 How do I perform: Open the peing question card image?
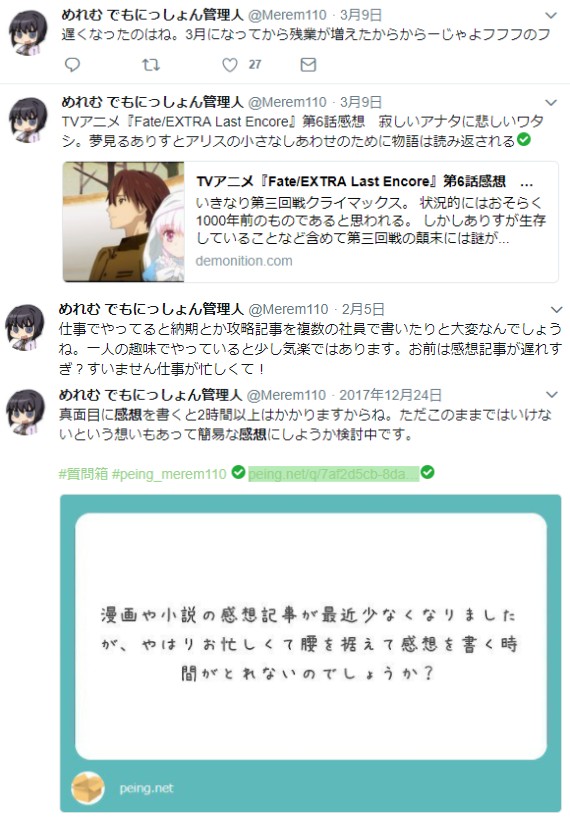click(310, 653)
